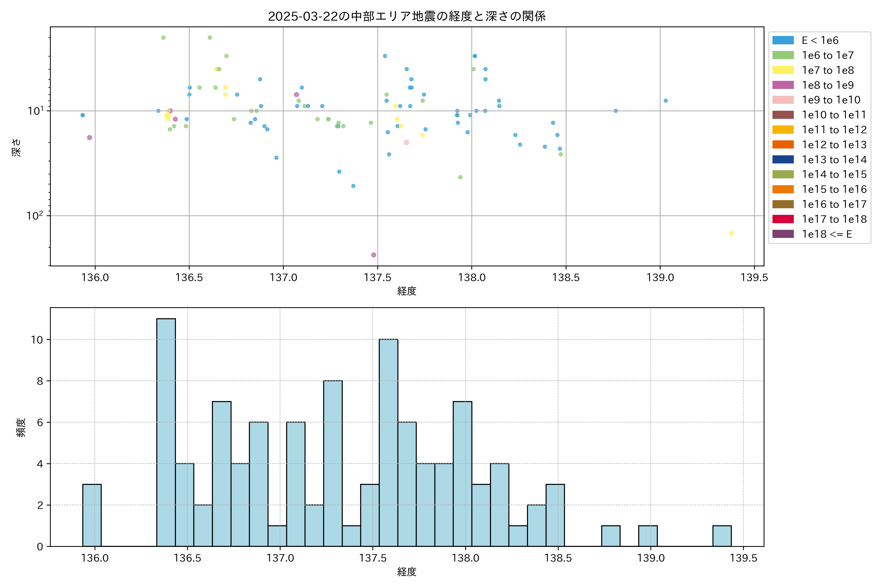The width and height of the screenshot is (882, 588).
Task: Click the pink scatter point near 137.65
Action: (x=406, y=143)
